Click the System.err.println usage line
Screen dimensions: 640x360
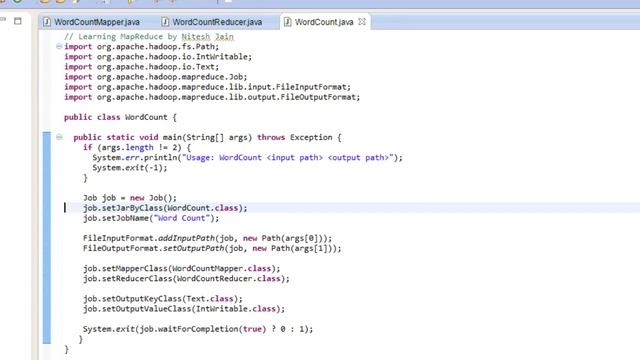pyautogui.click(x=247, y=158)
